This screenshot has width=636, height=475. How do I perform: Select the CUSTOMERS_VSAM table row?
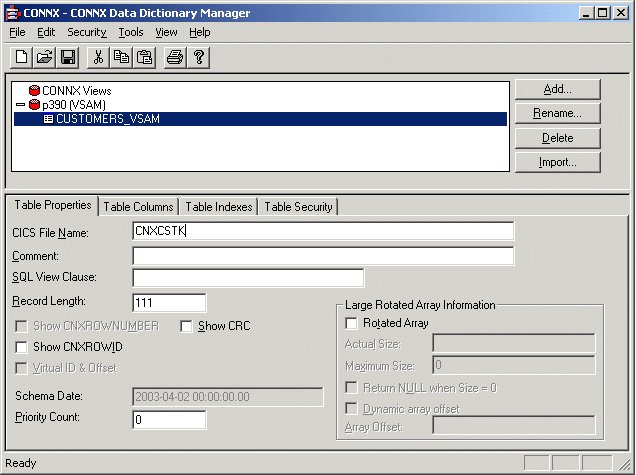pos(260,119)
